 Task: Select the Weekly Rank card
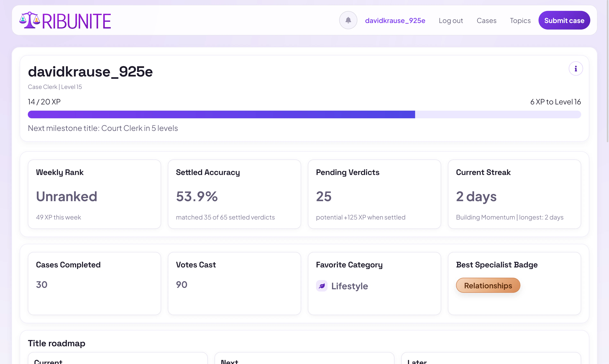click(x=94, y=194)
